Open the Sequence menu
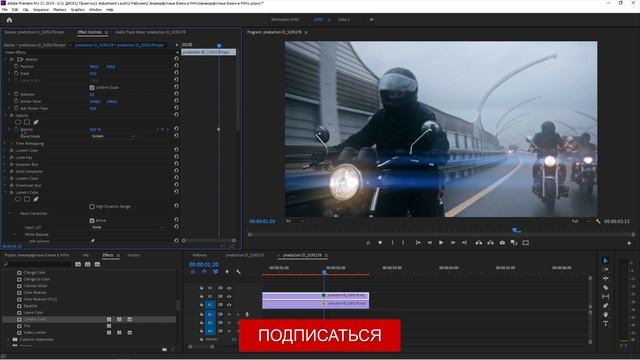This screenshot has width=640, height=360. (x=41, y=9)
